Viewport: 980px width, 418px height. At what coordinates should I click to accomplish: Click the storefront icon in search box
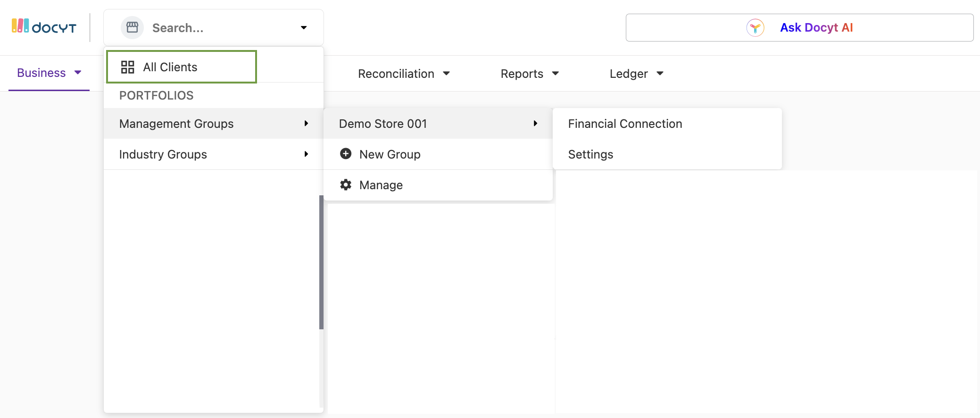pos(132,27)
